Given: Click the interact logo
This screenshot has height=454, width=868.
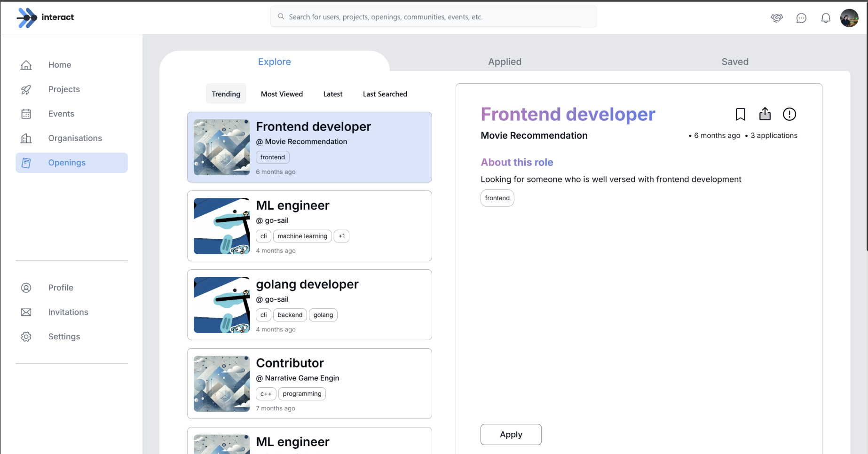Looking at the screenshot, I should [45, 17].
